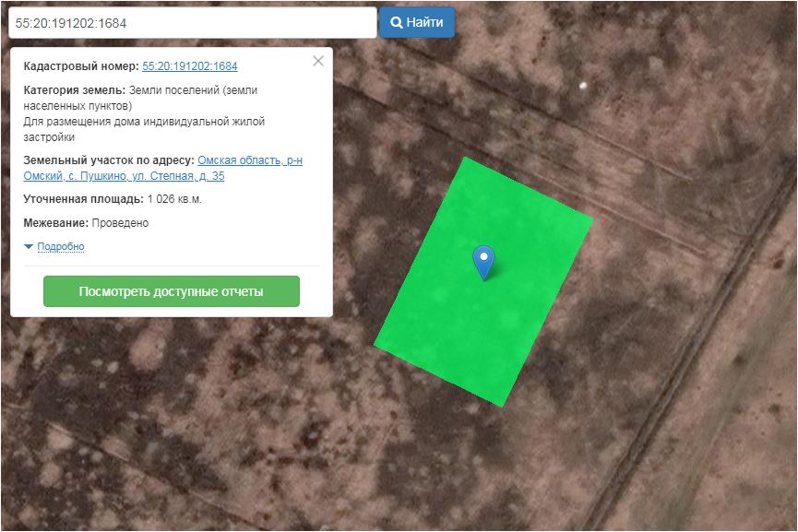This screenshot has height=532, width=798.
Task: Click the Кадастровый номер label
Action: [81, 66]
